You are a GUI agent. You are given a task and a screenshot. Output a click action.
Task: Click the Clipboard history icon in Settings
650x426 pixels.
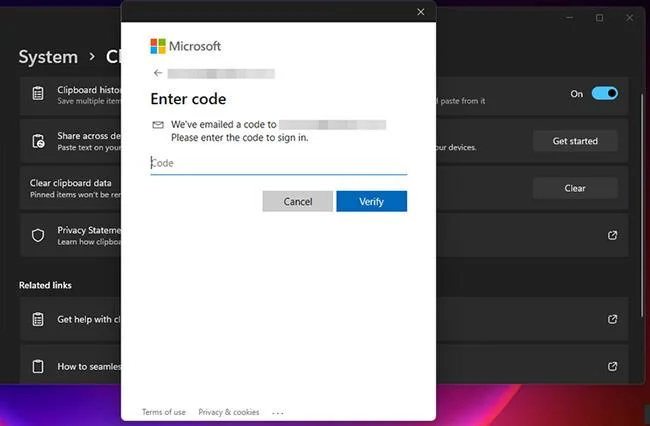[38, 93]
